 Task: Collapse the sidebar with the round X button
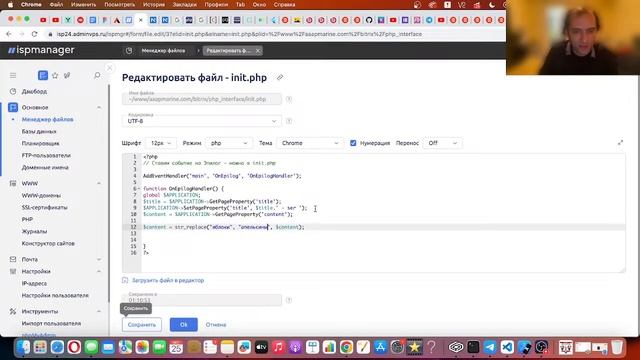click(x=109, y=68)
